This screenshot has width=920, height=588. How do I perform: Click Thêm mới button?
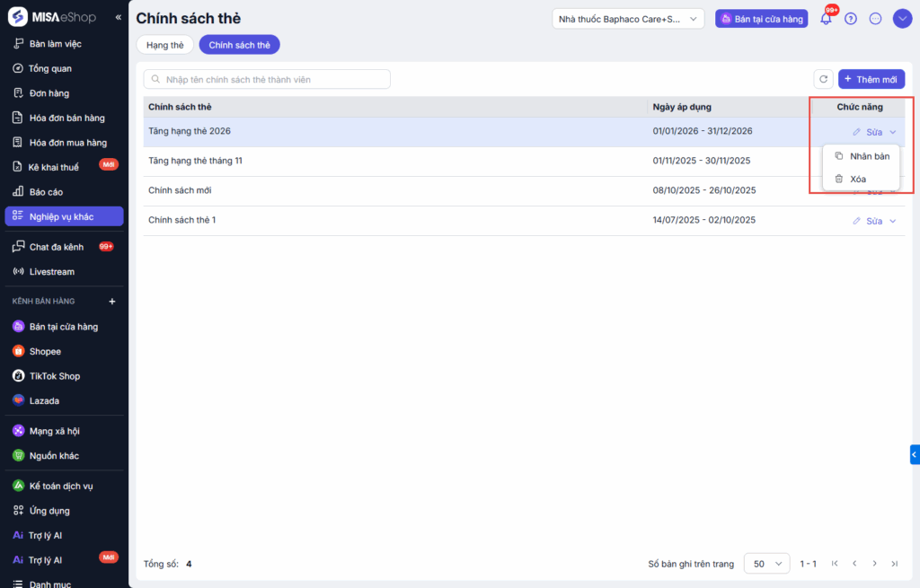[x=871, y=79]
